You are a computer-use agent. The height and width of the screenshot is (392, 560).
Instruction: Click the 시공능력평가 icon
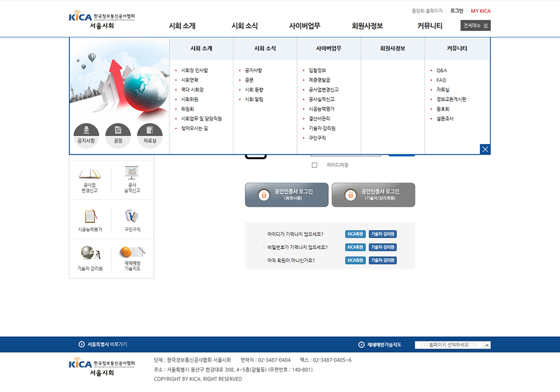click(x=89, y=220)
